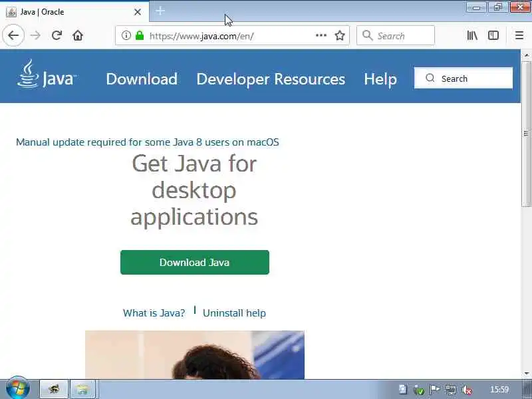Open a new tab with plus button
The height and width of the screenshot is (399, 532).
(x=160, y=11)
